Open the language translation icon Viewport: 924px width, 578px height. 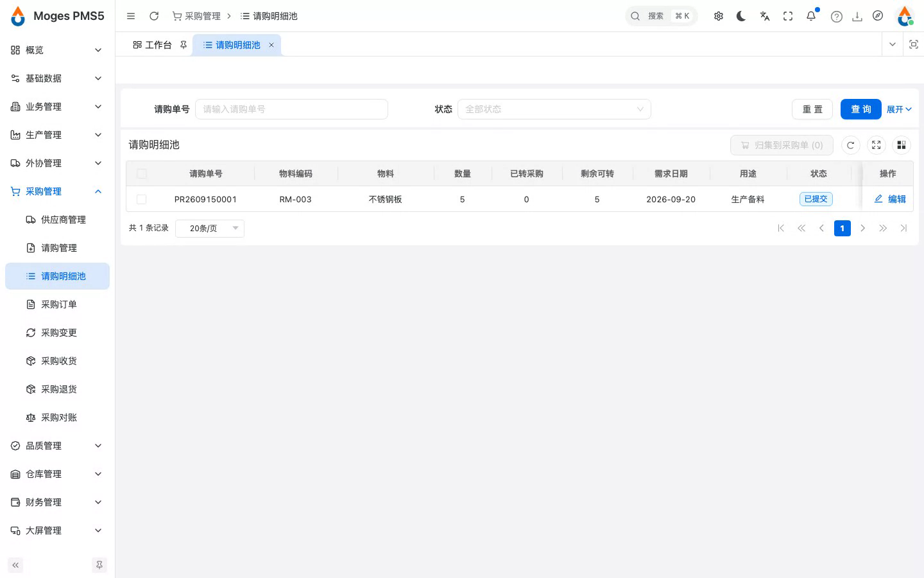(765, 16)
